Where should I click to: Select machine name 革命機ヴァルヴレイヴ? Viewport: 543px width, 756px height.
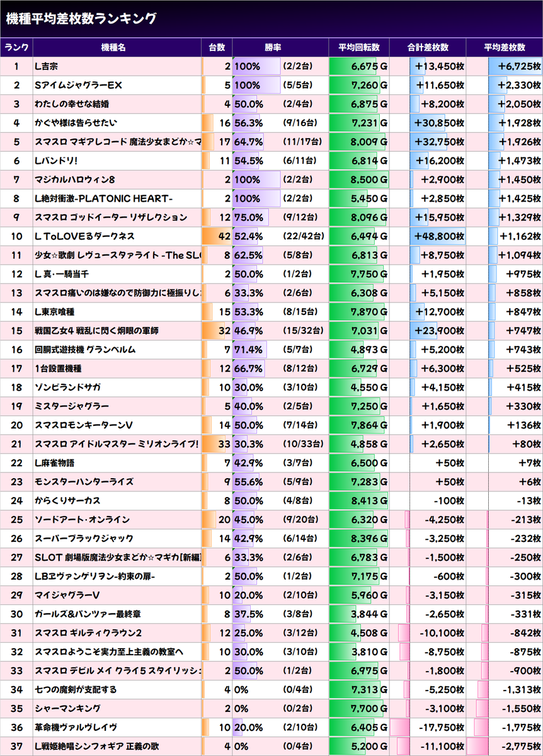[76, 728]
